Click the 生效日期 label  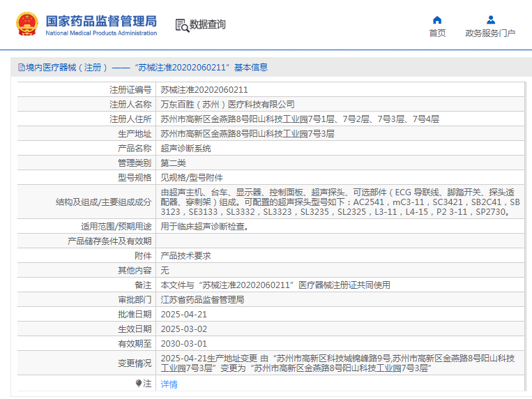click(x=135, y=329)
